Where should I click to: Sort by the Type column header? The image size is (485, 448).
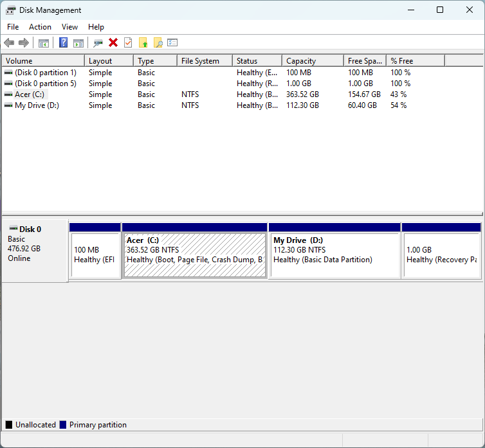pyautogui.click(x=156, y=61)
